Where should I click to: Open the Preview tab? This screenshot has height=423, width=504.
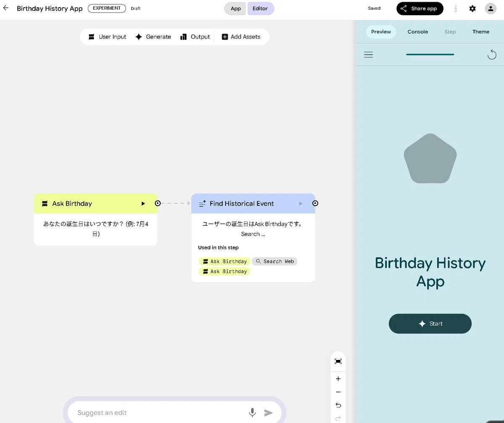point(381,32)
